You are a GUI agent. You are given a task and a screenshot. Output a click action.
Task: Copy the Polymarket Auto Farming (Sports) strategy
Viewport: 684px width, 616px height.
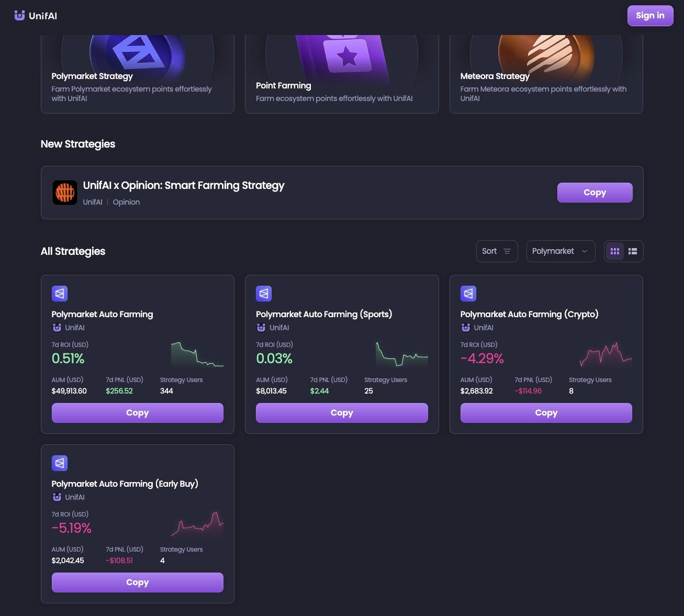[342, 413]
